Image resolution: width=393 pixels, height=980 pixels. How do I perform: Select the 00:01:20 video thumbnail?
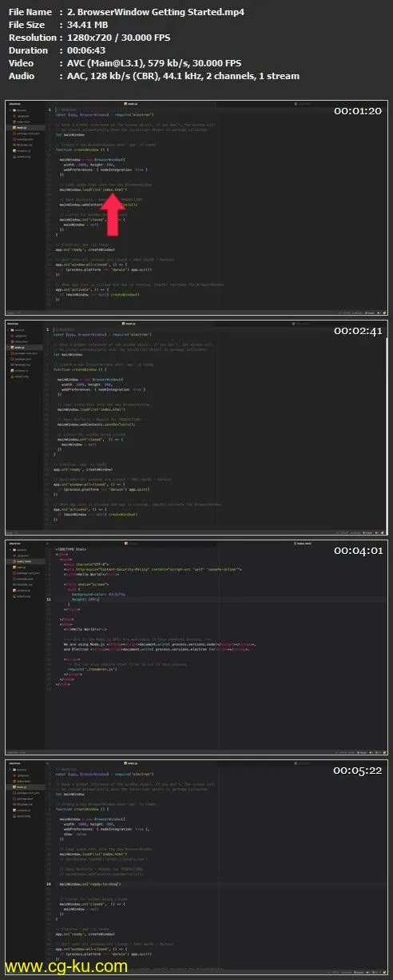[196, 208]
